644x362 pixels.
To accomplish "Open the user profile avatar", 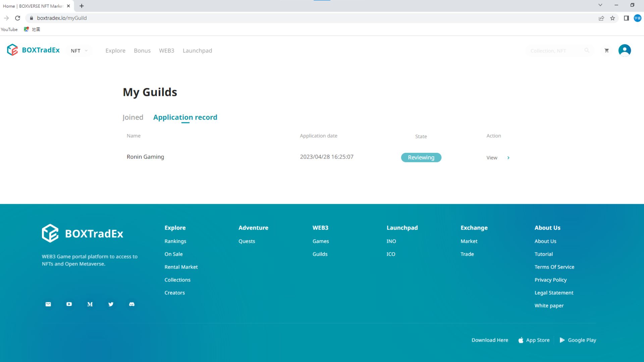I will [625, 50].
